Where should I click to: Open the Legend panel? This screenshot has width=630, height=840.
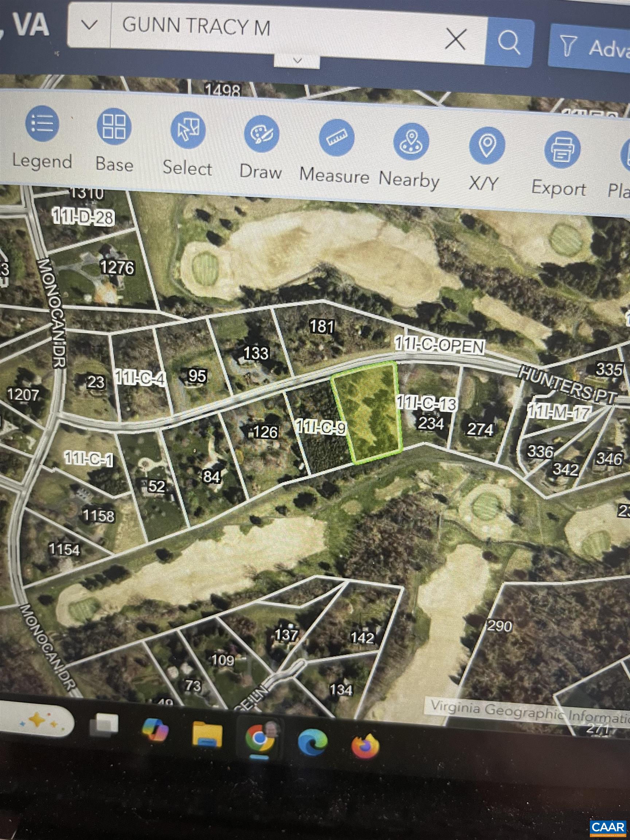point(42,124)
